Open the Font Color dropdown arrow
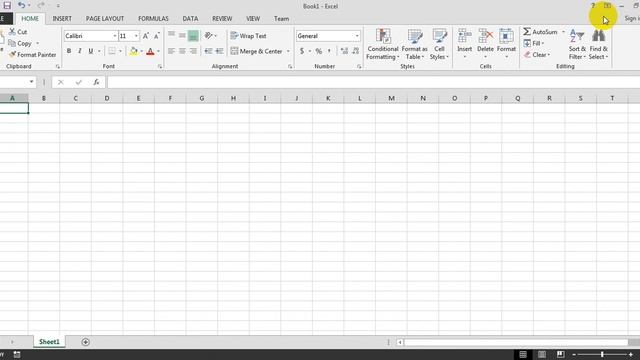640x360 pixels. (158, 51)
